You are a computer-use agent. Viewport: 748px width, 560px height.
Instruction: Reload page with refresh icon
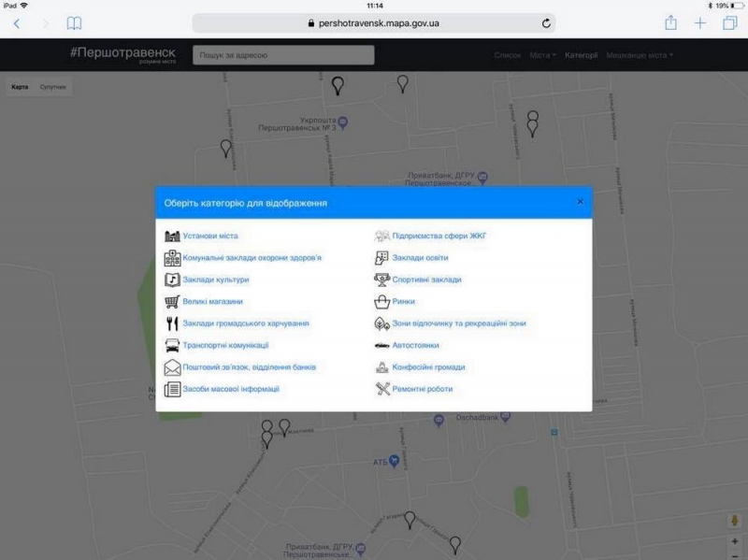pos(546,23)
